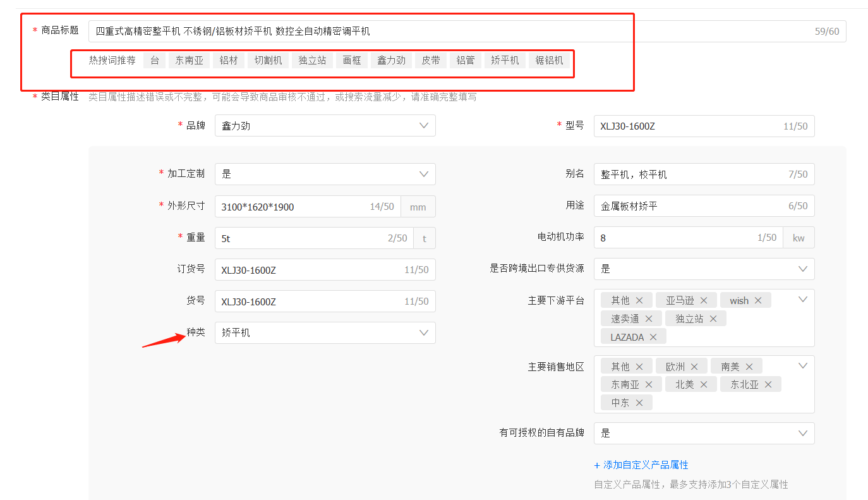Delete the 欧洲 sales region tag
Image resolution: width=868 pixels, height=500 pixels.
click(x=694, y=367)
